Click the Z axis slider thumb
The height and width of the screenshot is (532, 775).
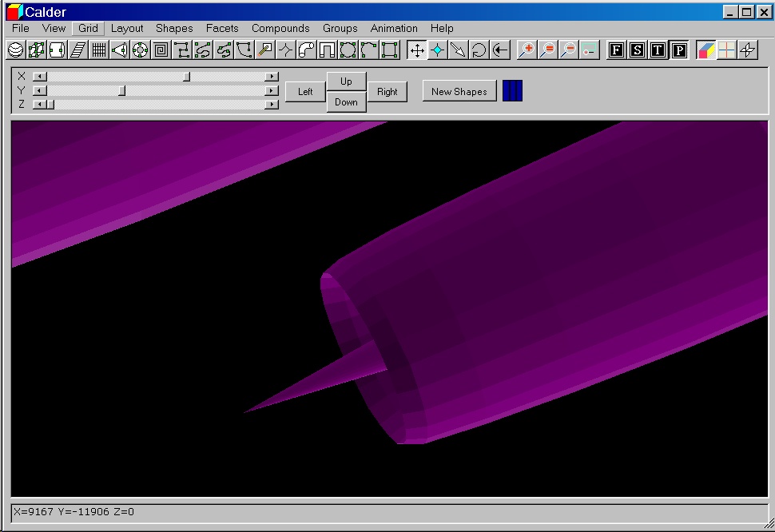coord(50,105)
